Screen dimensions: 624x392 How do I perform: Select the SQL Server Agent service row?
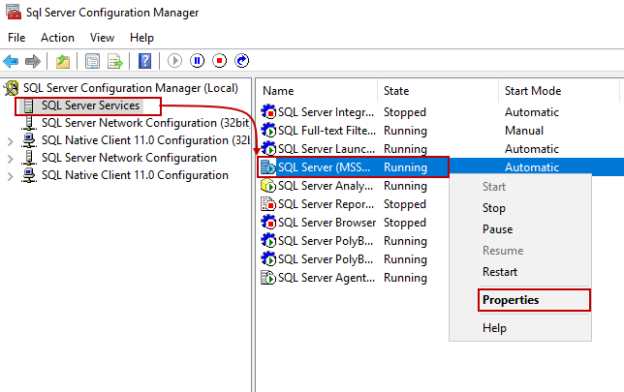(344, 278)
